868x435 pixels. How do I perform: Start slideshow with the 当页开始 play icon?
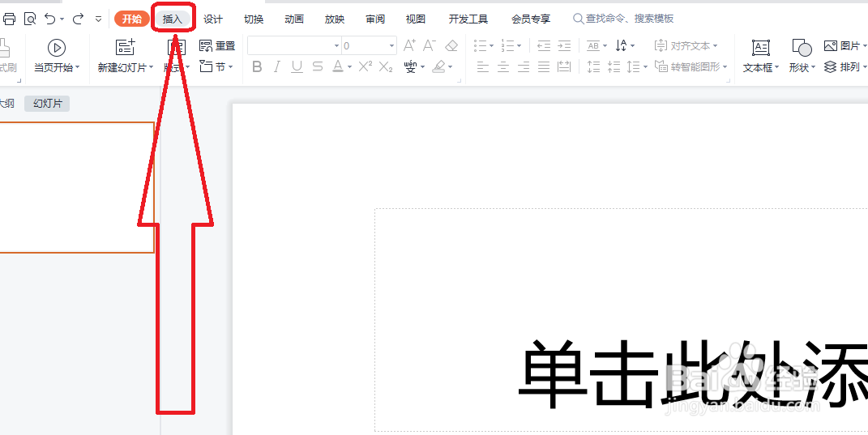[x=57, y=48]
